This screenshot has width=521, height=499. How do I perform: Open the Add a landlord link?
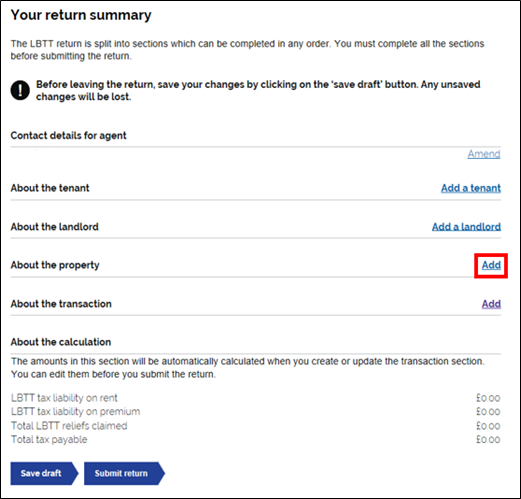pos(466,227)
